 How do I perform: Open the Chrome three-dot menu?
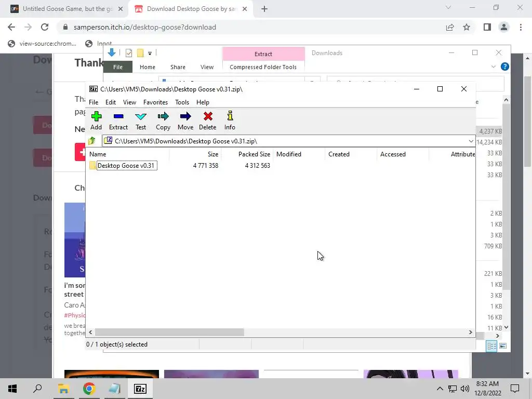tap(521, 27)
